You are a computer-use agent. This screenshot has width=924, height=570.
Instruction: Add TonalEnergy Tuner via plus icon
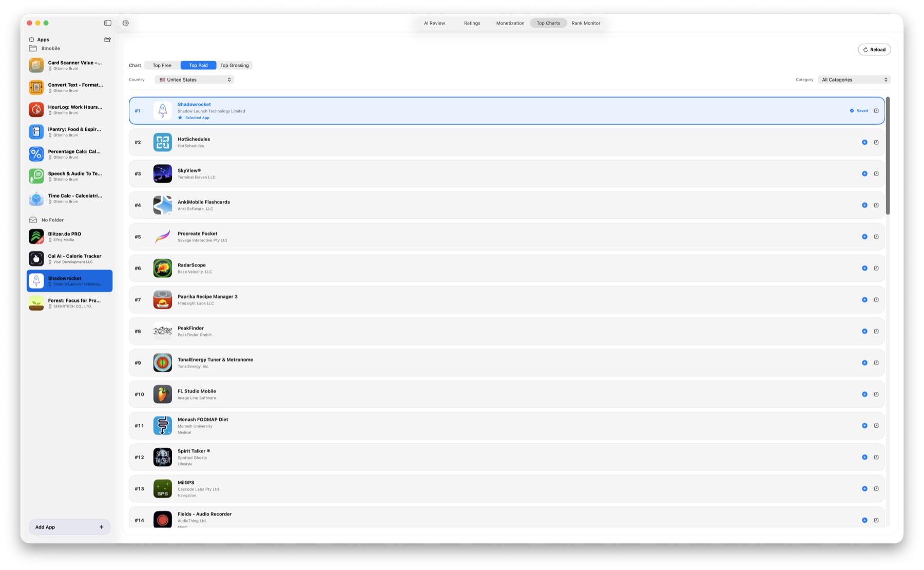[x=864, y=363]
